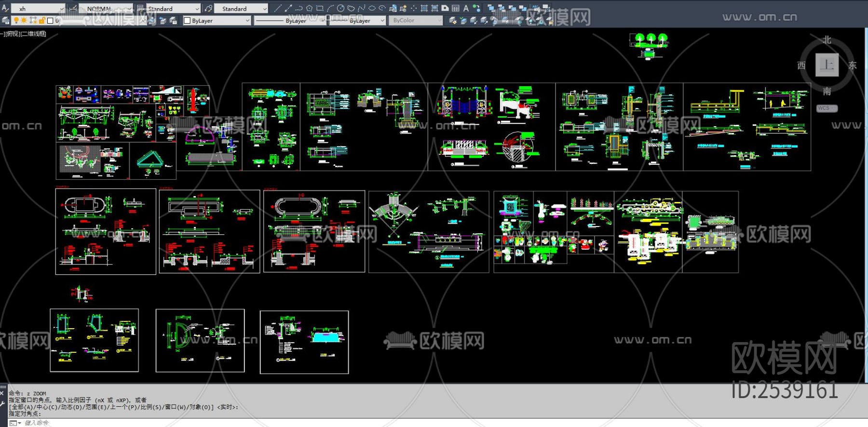Select the Construction Line tool

288,8
